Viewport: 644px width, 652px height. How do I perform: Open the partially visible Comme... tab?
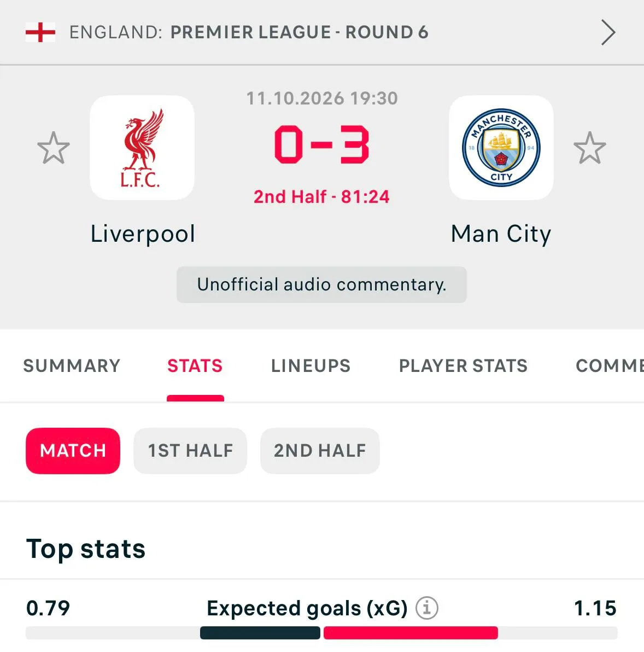pyautogui.click(x=610, y=366)
